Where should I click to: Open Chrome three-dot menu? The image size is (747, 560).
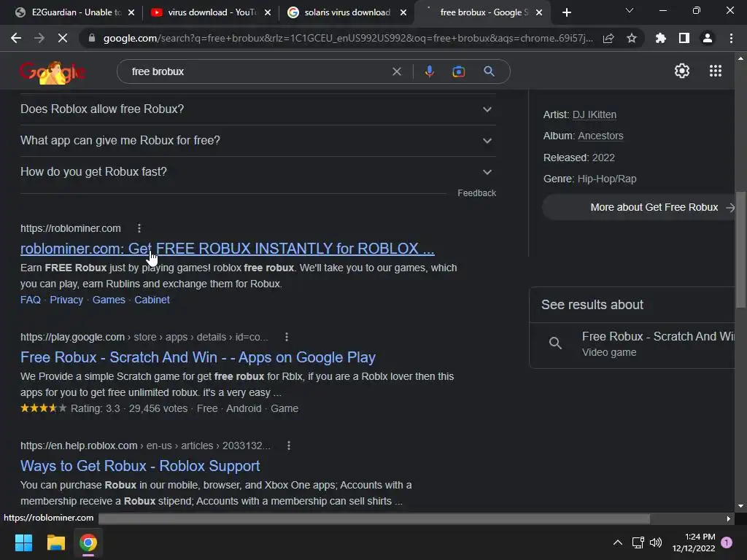coord(731,38)
